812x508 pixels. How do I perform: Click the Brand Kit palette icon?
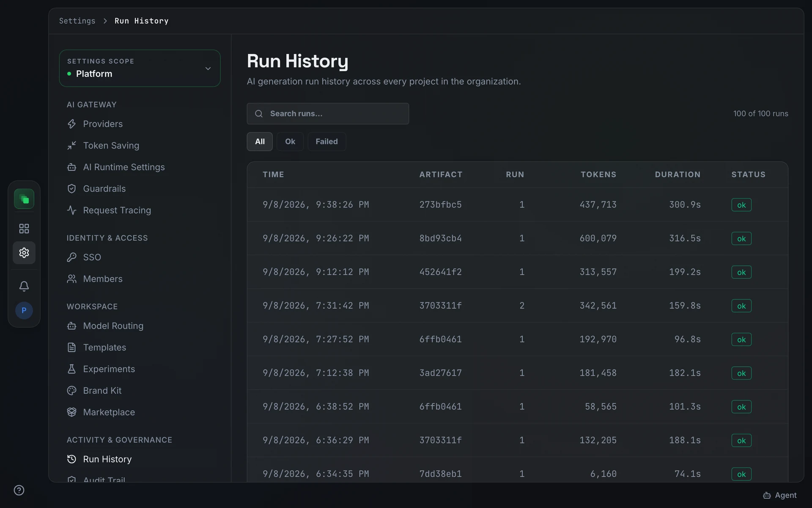(72, 391)
